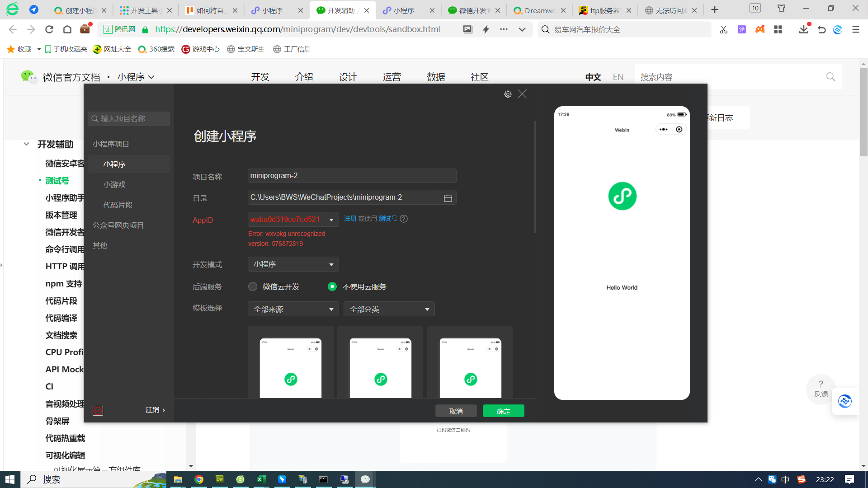Screen dimensions: 868x488
Task: Click the browser reload page icon
Action: tap(49, 29)
